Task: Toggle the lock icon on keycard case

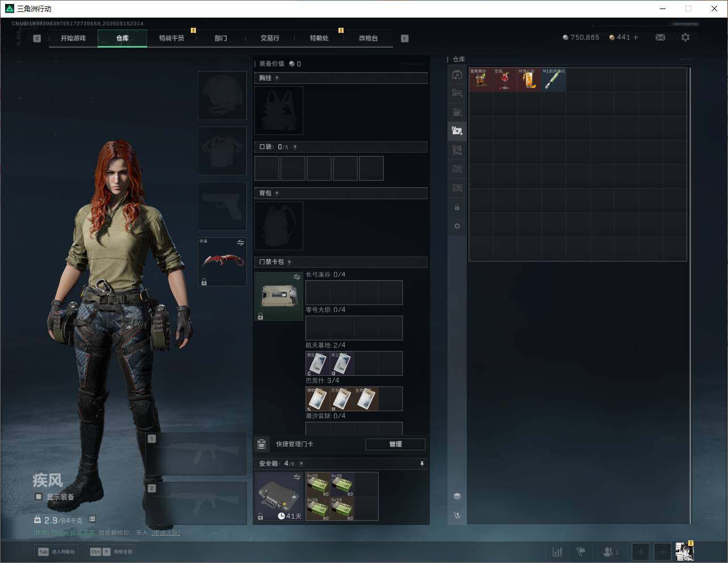Action: click(261, 316)
